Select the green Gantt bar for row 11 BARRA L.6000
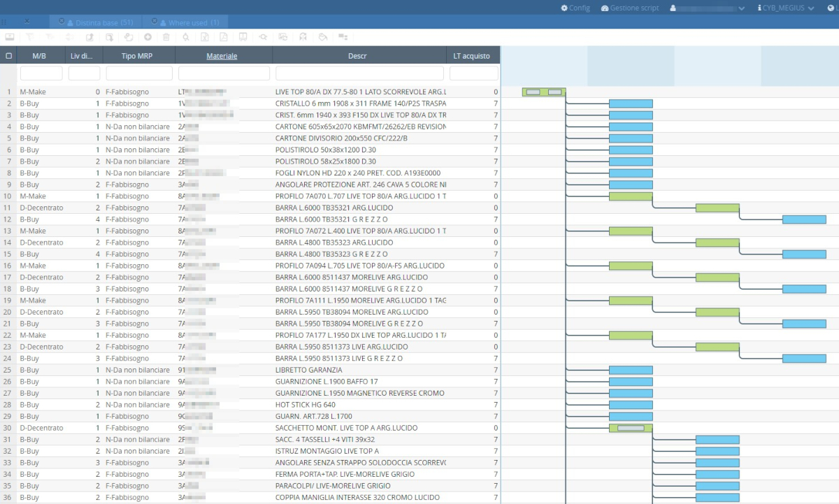 [x=717, y=208]
